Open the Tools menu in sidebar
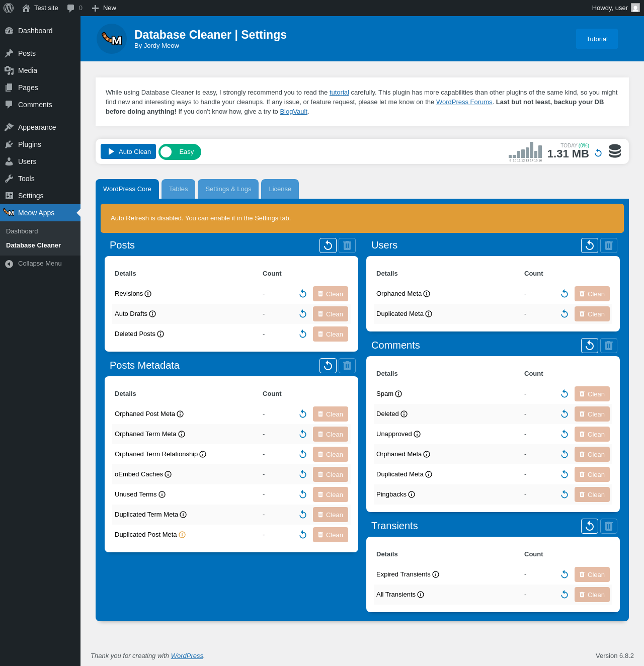 click(40, 179)
